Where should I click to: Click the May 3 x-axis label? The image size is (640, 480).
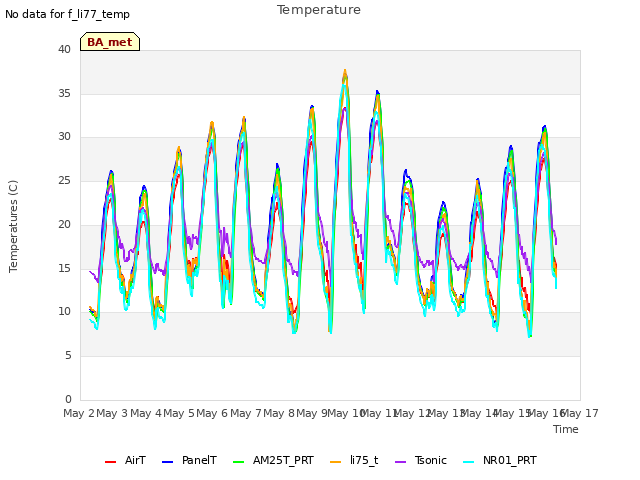(x=112, y=413)
